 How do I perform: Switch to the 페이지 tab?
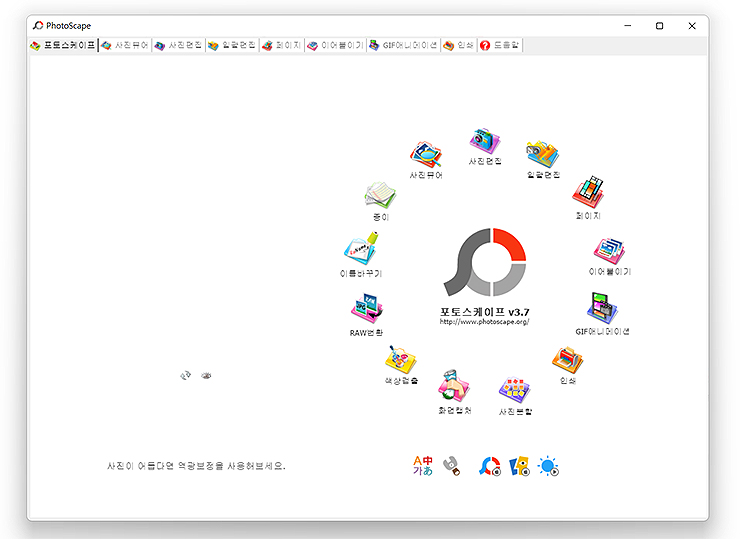(282, 45)
